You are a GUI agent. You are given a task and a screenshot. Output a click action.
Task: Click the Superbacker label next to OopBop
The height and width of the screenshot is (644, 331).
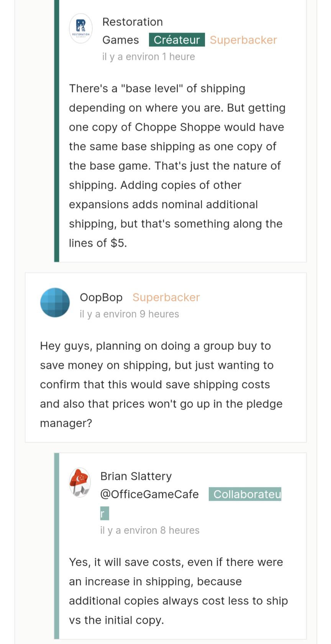[x=166, y=297]
